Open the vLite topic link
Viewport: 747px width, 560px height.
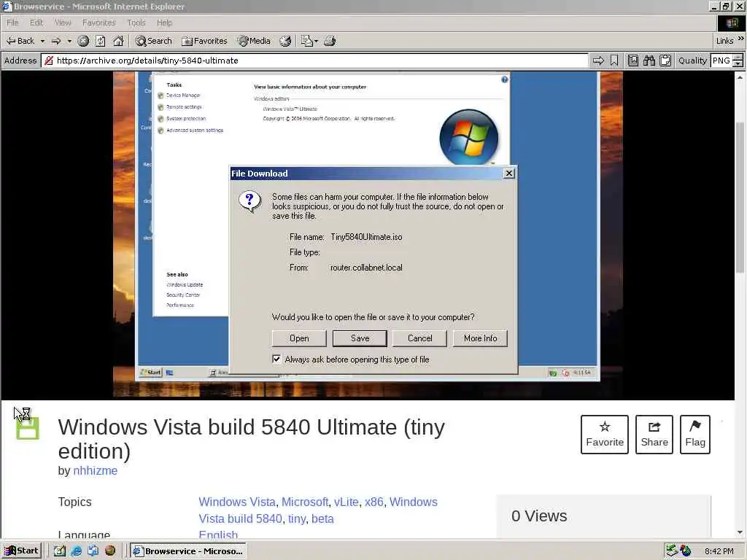click(x=346, y=502)
